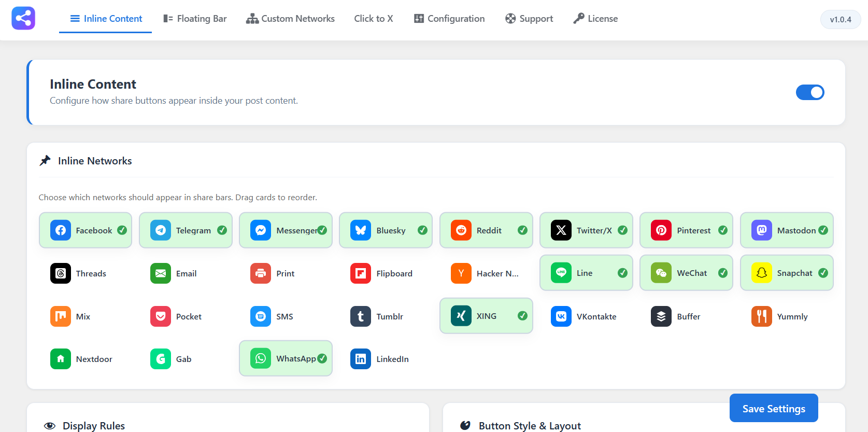868x432 pixels.
Task: Click the Hacker News icon
Action: [x=461, y=273]
